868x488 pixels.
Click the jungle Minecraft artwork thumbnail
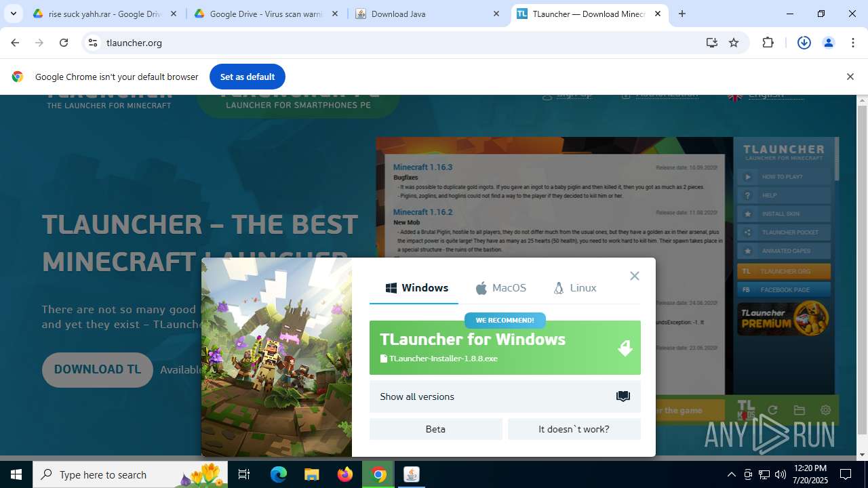click(277, 357)
